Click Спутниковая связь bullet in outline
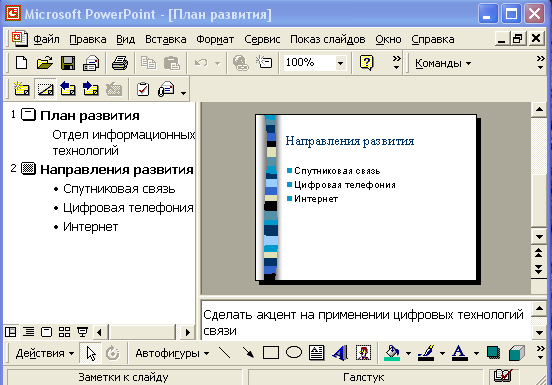Image resolution: width=552 pixels, height=385 pixels. pos(119,189)
